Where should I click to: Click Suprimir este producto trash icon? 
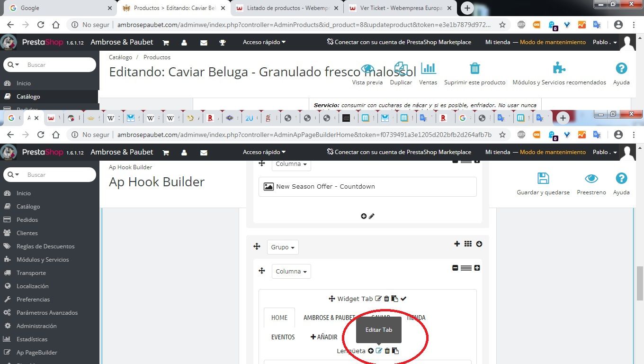coord(474,69)
